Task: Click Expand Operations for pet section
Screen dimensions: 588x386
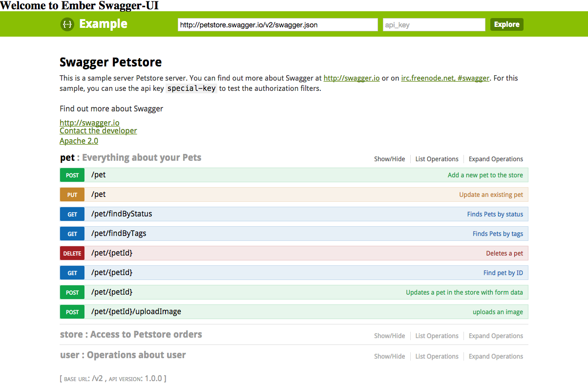Action: 496,159
